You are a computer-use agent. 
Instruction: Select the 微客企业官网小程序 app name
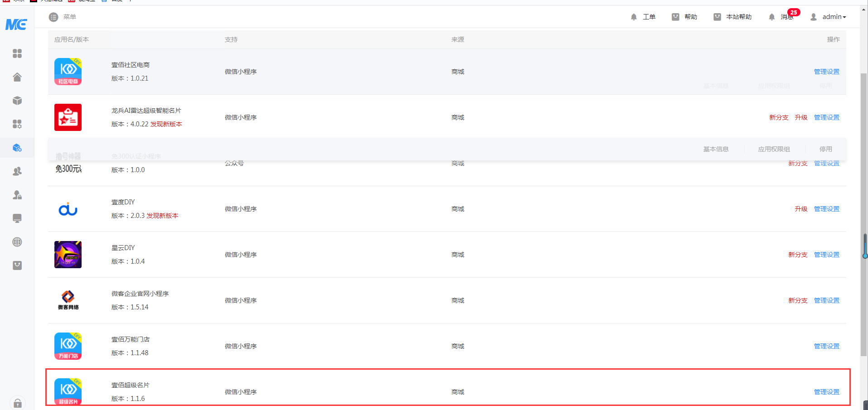click(140, 294)
